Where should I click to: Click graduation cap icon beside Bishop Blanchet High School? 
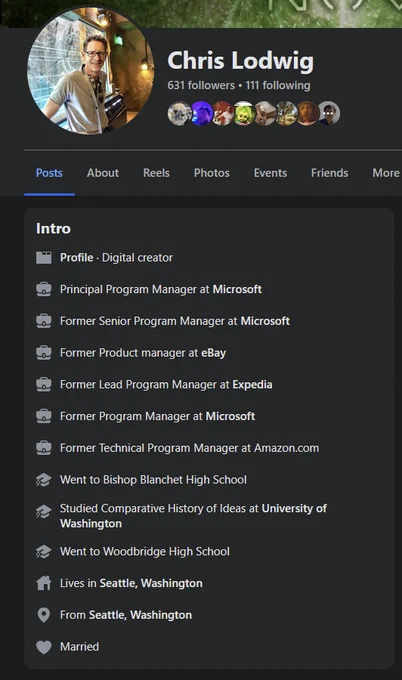[x=44, y=480]
